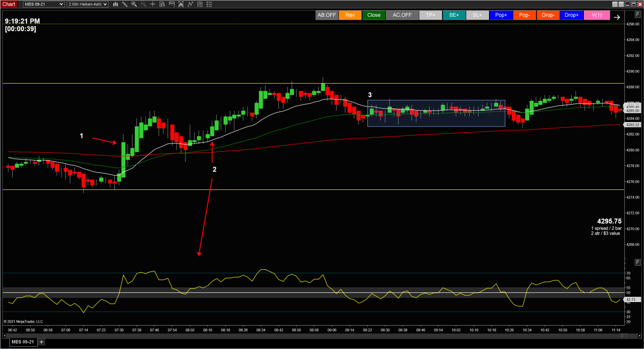Click the orange Pop- button
Image resolution: width=644 pixels, height=349 pixels.
(x=525, y=15)
